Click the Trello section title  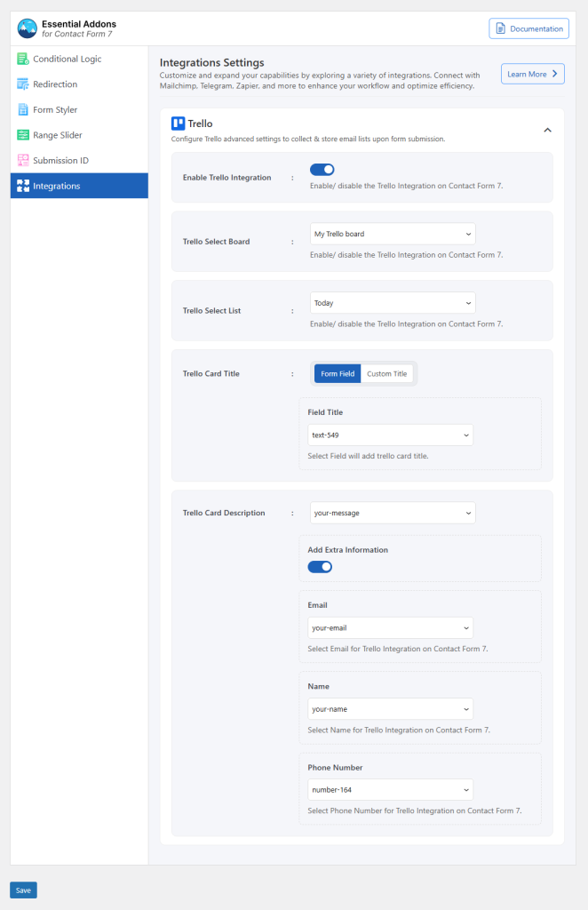pos(200,124)
